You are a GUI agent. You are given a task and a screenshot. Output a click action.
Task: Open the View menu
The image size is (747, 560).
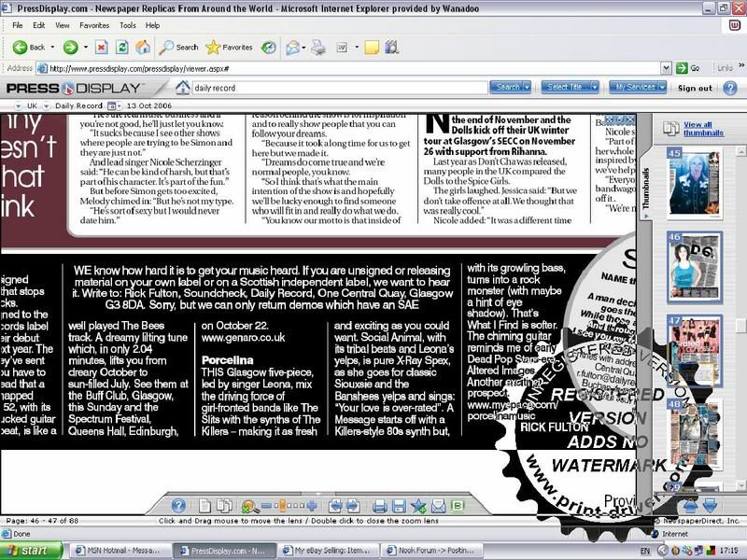click(x=63, y=25)
